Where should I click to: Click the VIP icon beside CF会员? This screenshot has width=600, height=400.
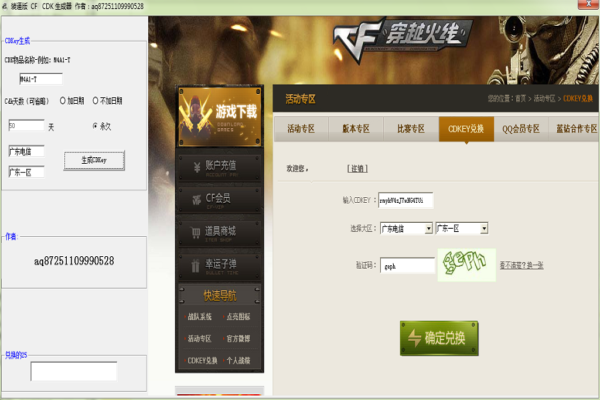coord(196,199)
